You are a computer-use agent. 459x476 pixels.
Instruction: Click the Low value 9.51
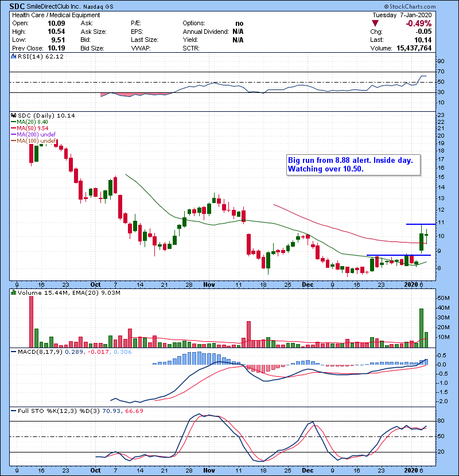click(58, 40)
